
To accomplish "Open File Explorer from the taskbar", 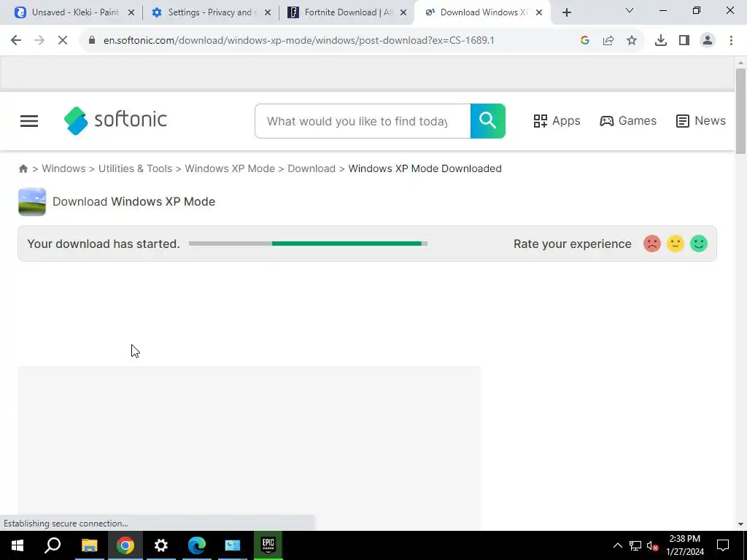I will tap(89, 545).
